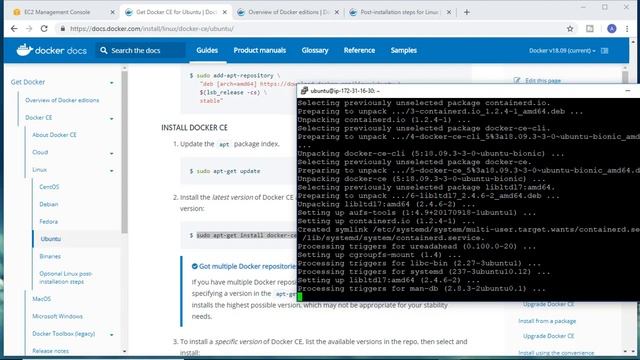Open Release notes in sidebar
The height and width of the screenshot is (360, 640).
coord(51,351)
